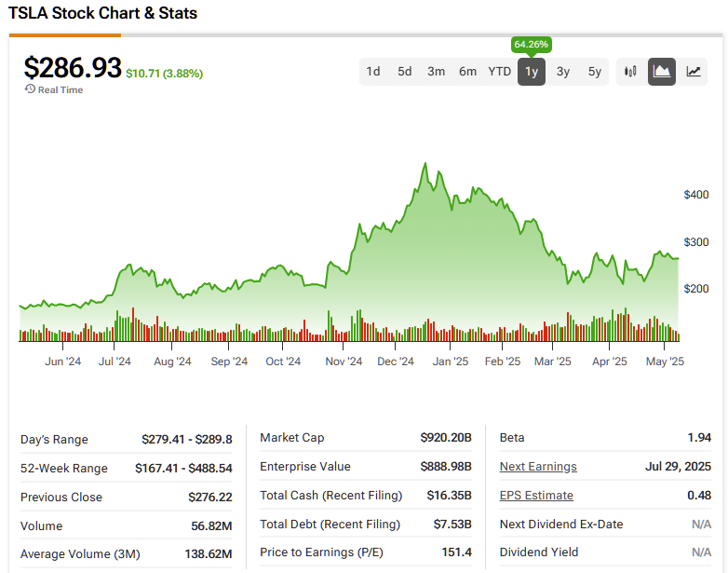Click the Real Time clock icon
This screenshot has height=573, width=728.
[x=30, y=89]
